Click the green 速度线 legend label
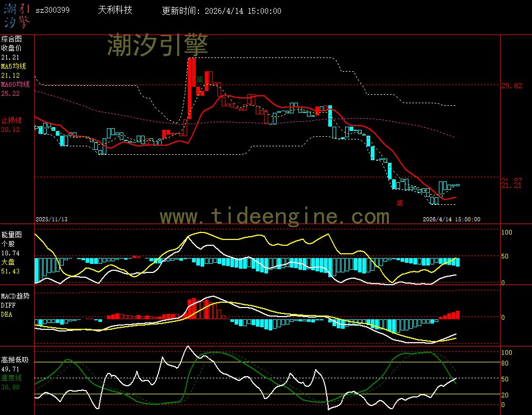 point(11,378)
